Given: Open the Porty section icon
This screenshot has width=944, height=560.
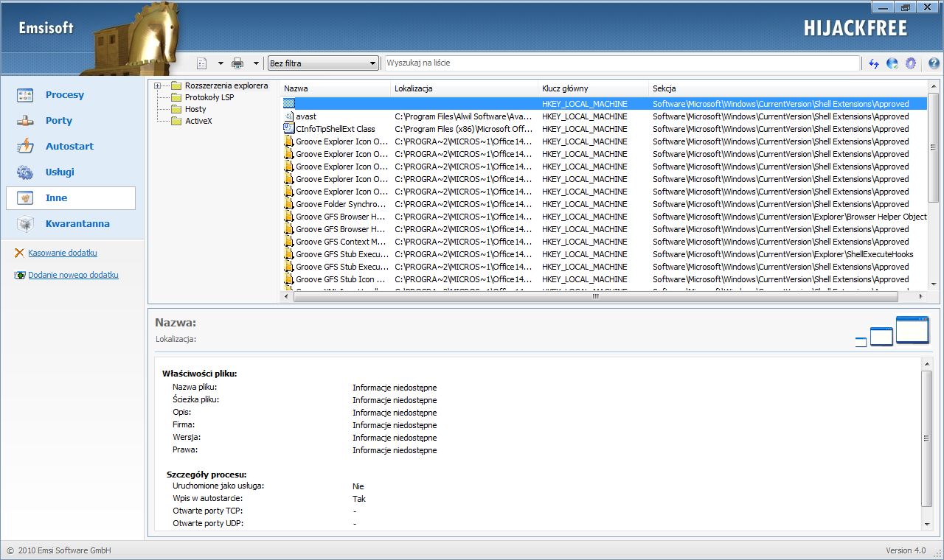Looking at the screenshot, I should (25, 121).
